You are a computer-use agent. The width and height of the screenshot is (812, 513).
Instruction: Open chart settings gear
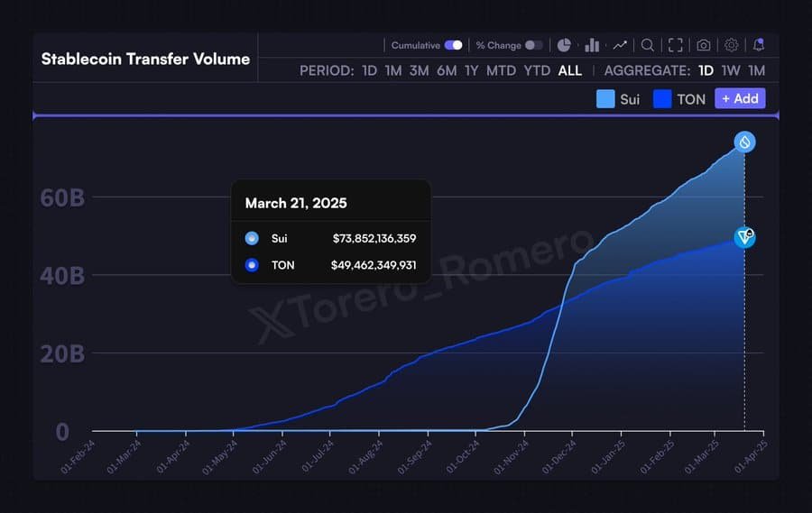tap(732, 45)
